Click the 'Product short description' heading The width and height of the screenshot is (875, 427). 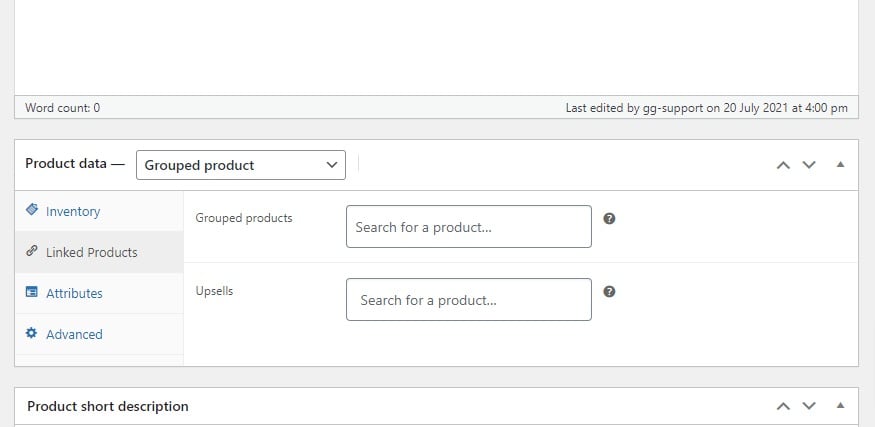(x=108, y=406)
